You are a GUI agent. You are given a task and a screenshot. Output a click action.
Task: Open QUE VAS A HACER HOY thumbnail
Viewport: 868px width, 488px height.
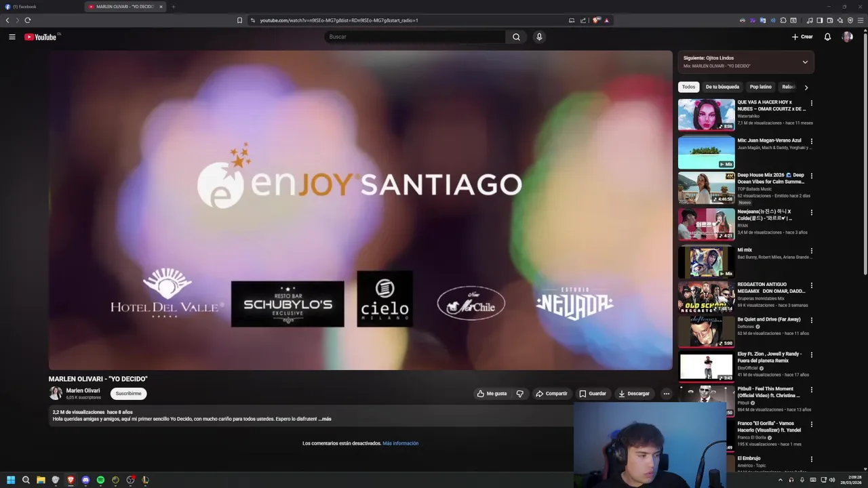click(x=706, y=115)
